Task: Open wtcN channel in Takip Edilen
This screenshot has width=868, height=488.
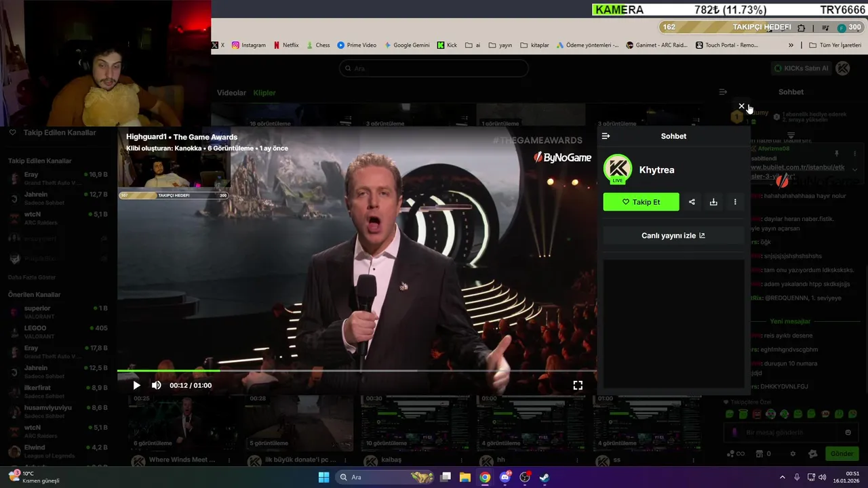Action: coord(58,218)
